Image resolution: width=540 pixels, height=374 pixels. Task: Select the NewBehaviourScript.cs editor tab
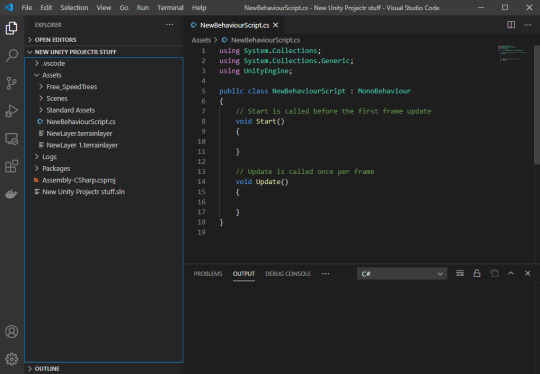point(235,25)
